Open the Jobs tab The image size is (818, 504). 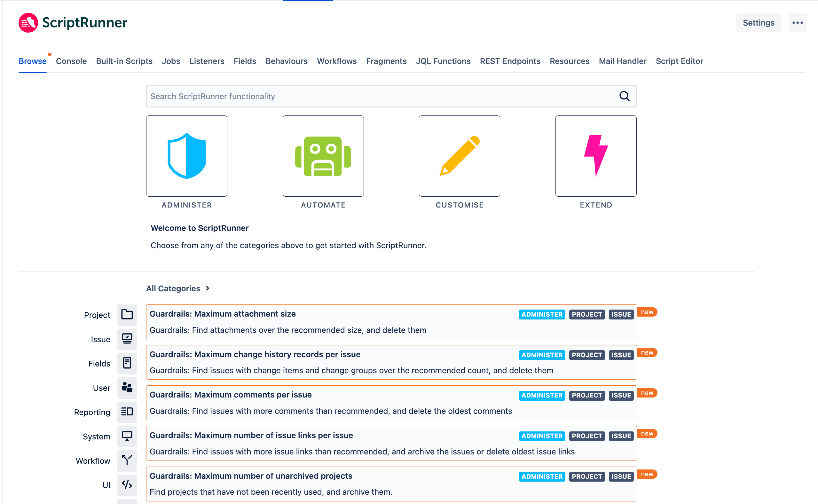(171, 61)
